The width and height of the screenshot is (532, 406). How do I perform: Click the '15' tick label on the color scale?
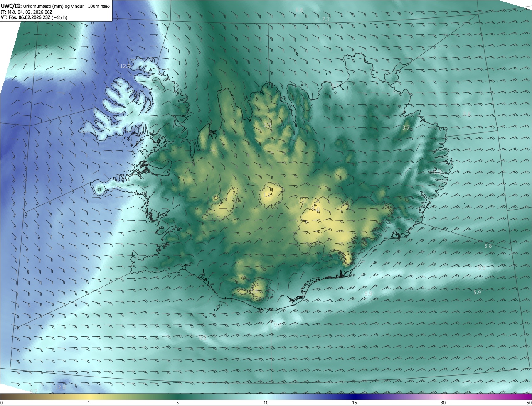tap(355, 403)
